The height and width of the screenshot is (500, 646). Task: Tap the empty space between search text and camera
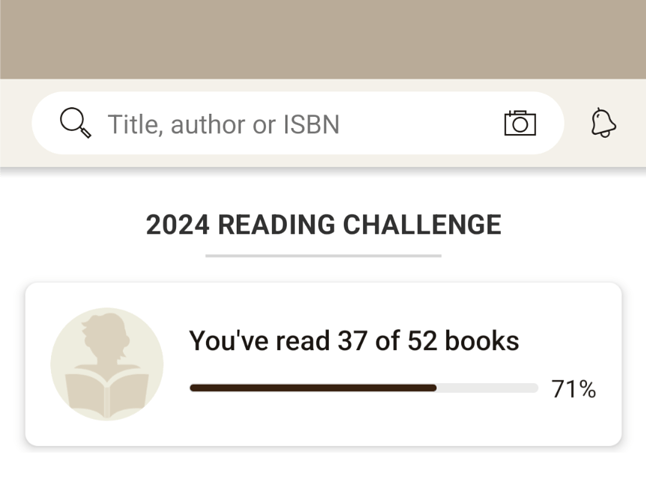pos(422,123)
